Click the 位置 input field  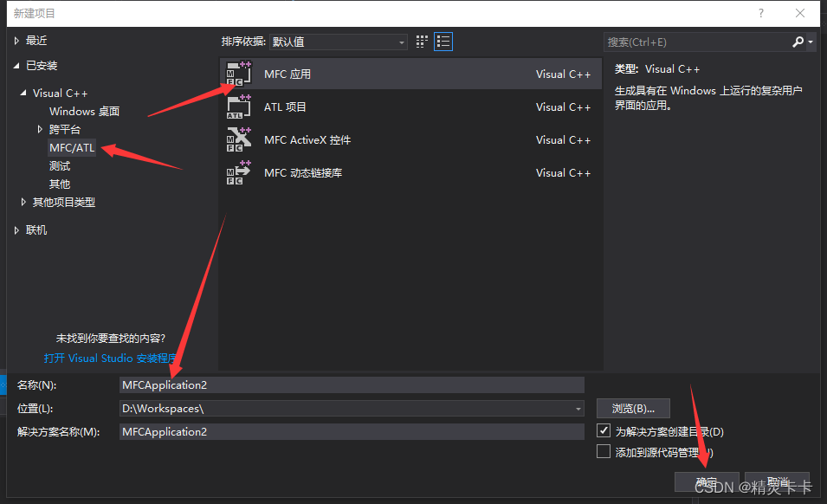(x=352, y=409)
